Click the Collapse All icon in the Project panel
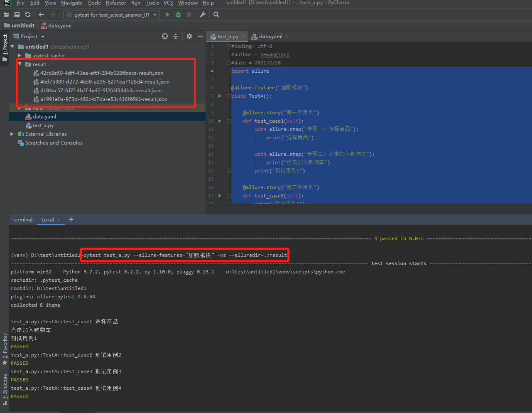This screenshot has width=532, height=413. pos(176,36)
